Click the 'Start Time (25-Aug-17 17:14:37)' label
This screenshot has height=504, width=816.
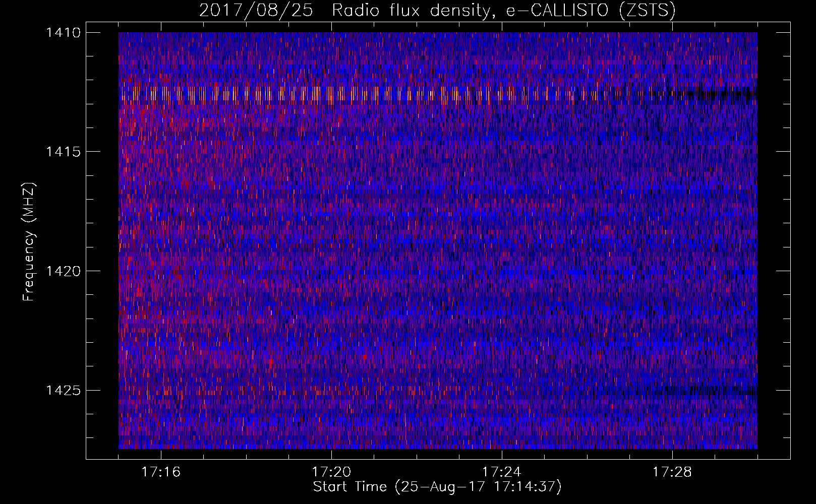(437, 487)
